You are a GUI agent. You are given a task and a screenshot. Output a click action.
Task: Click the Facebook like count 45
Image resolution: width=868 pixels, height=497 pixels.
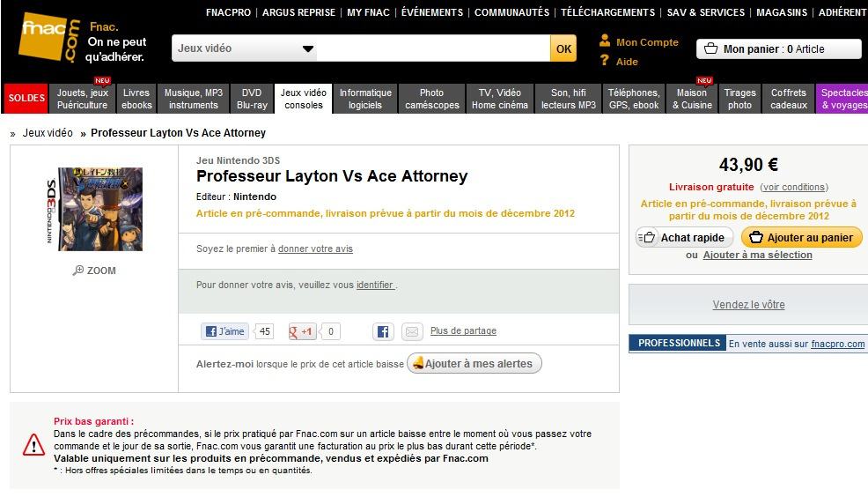pyautogui.click(x=265, y=331)
